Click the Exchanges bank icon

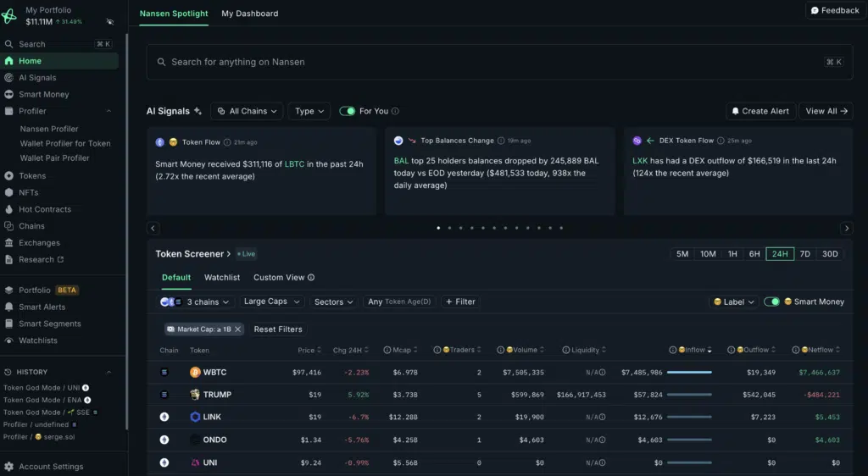pyautogui.click(x=8, y=243)
